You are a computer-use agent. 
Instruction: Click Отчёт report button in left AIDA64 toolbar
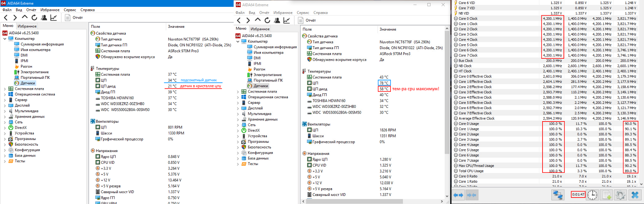pyautogui.click(x=74, y=17)
